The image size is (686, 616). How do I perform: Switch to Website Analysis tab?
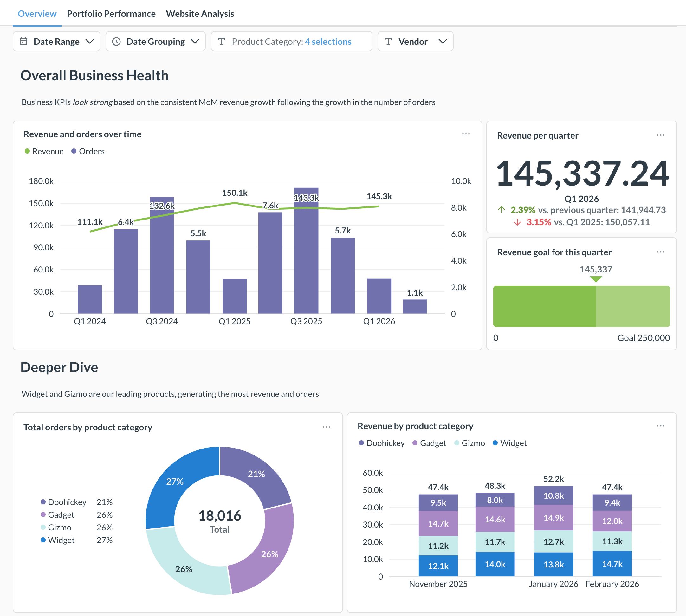tap(200, 14)
